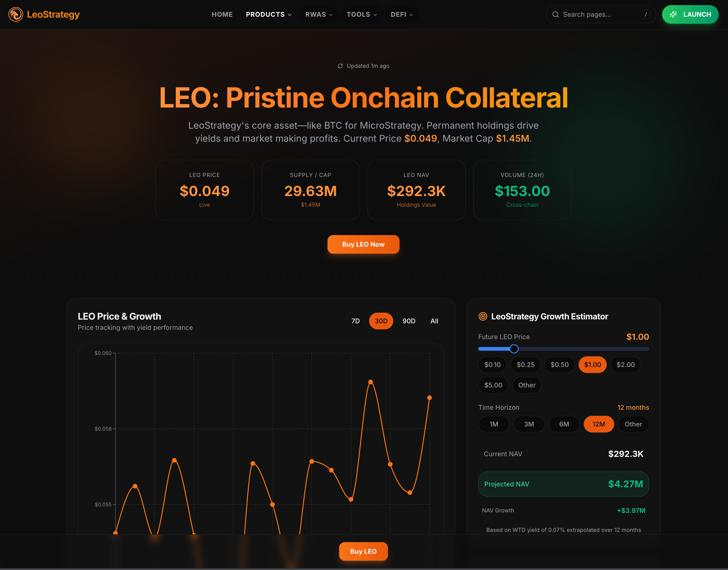
Task: Click the slash shortcut badge in search
Action: pyautogui.click(x=645, y=14)
